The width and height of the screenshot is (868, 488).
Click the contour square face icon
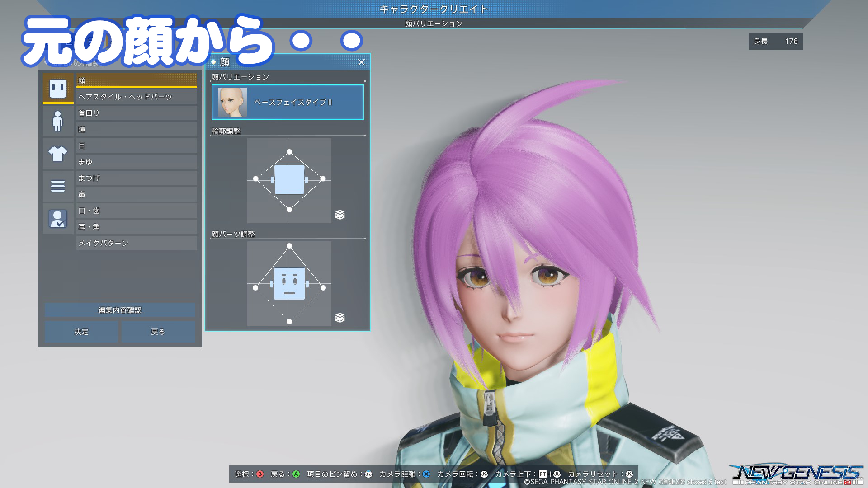point(289,180)
